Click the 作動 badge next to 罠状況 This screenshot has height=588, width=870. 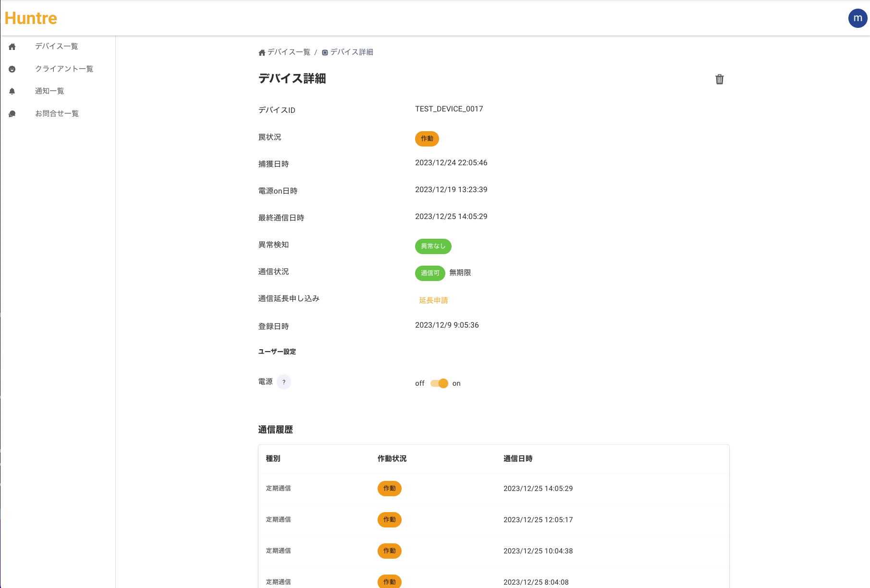(427, 139)
